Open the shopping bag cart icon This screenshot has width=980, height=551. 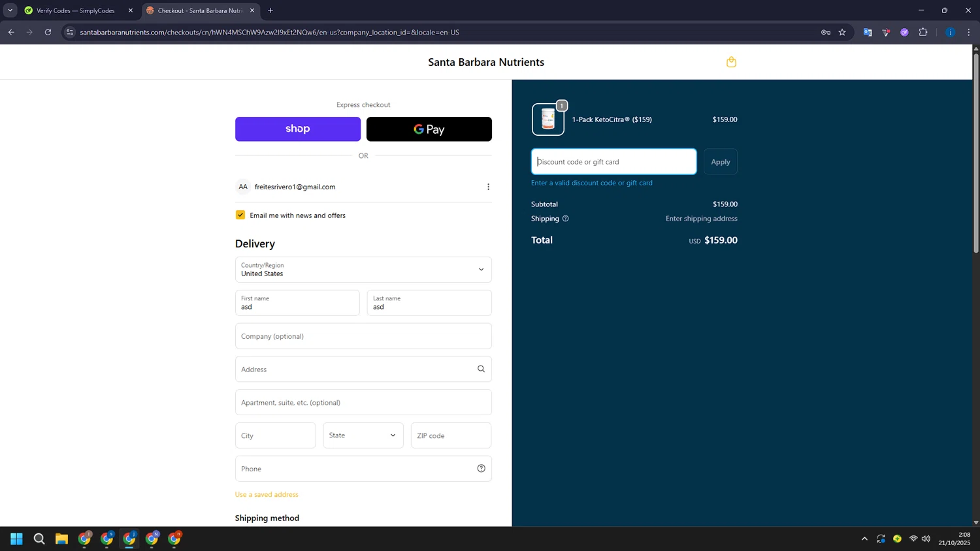(731, 62)
